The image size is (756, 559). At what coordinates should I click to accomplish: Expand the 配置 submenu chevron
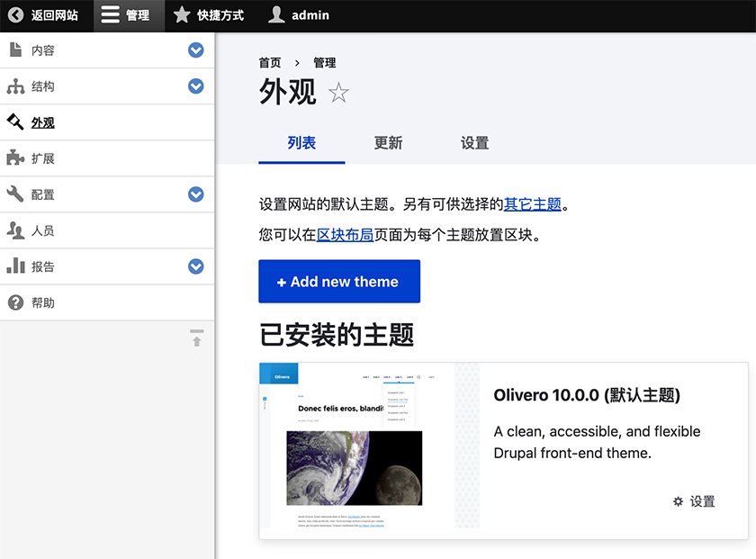tap(195, 194)
